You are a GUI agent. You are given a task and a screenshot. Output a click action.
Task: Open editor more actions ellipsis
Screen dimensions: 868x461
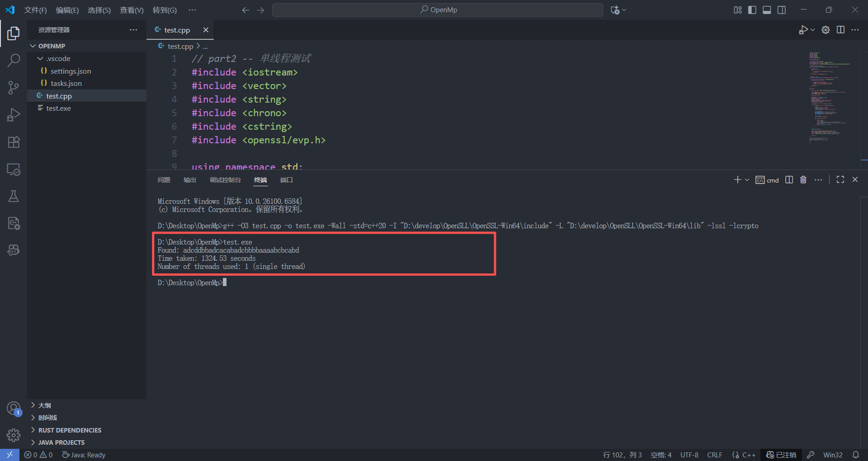point(855,30)
